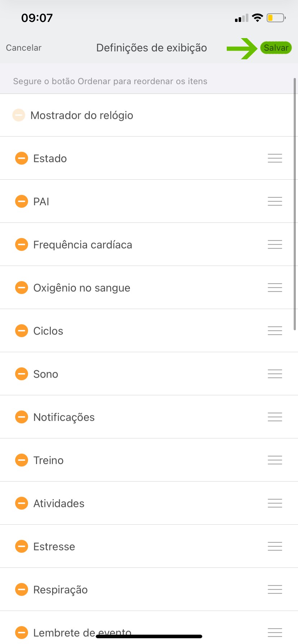Screen dimensions: 298x644
Task: Remove Frequência cardíaca with minus icon
Action: [x=22, y=244]
